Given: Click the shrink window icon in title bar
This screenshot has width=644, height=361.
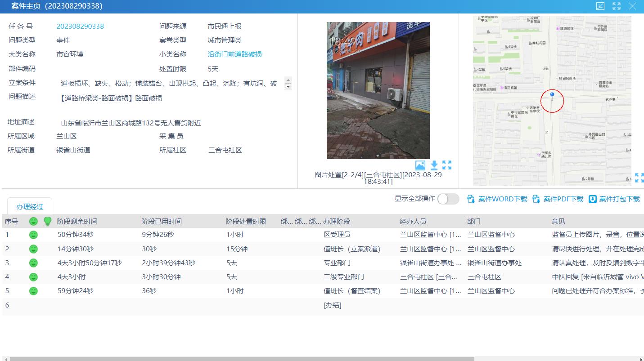Looking at the screenshot, I should coord(600,6).
